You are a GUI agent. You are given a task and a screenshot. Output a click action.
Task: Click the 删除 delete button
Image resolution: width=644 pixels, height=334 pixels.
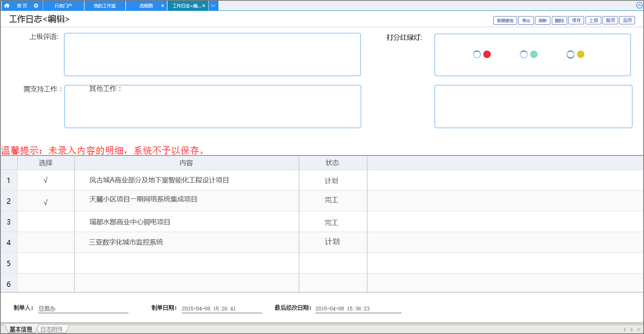click(x=559, y=20)
